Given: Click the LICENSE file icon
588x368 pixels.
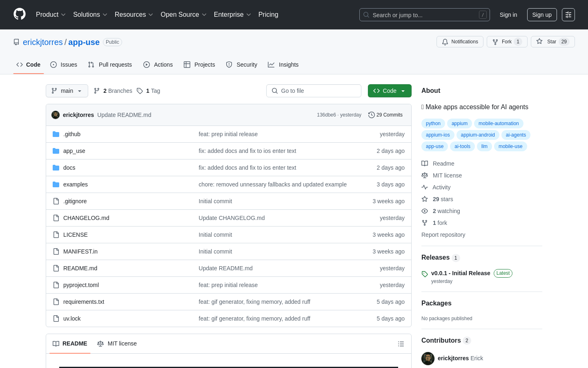Looking at the screenshot, I should pos(56,235).
